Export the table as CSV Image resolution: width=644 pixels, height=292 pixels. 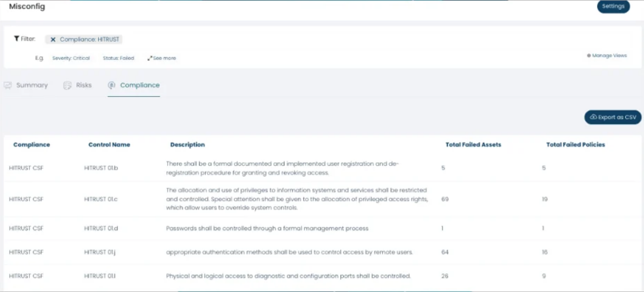click(x=613, y=117)
